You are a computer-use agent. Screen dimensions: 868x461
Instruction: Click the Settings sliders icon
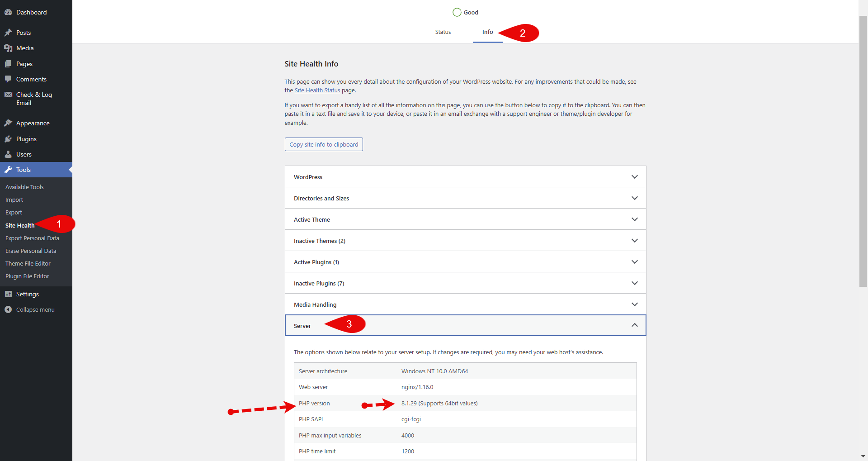tap(8, 294)
